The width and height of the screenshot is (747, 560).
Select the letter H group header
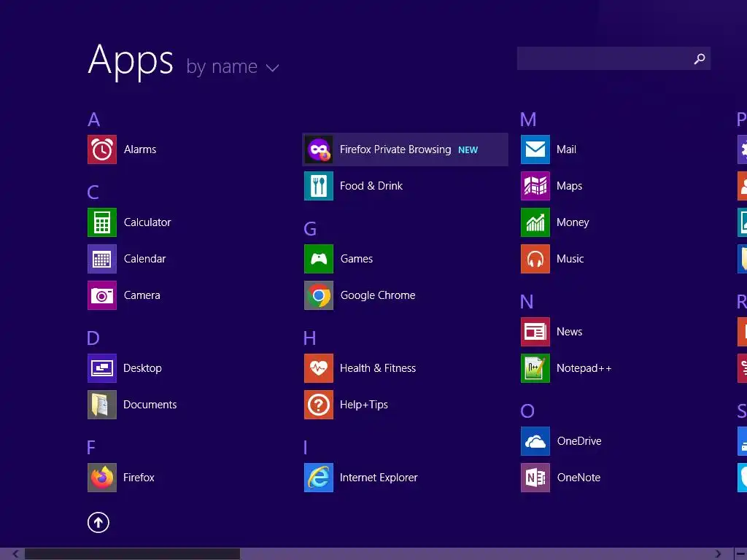(309, 338)
